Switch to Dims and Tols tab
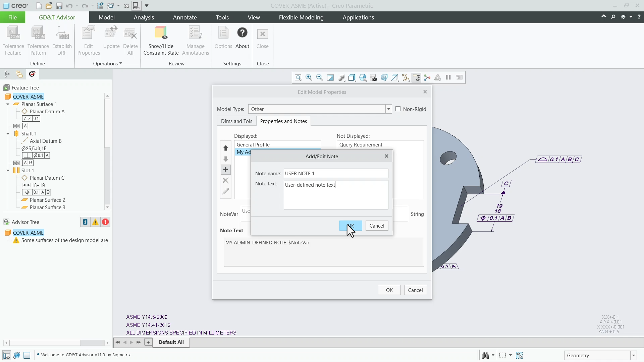 pyautogui.click(x=236, y=121)
